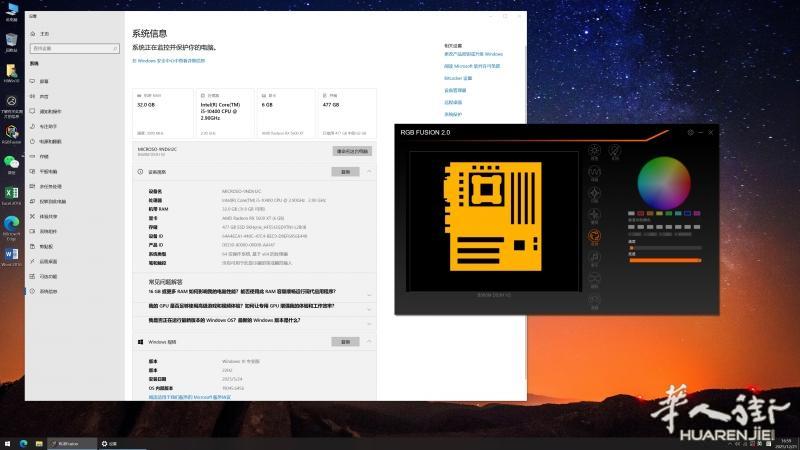Click the motherboard graphic in RGB Fusion

click(493, 216)
